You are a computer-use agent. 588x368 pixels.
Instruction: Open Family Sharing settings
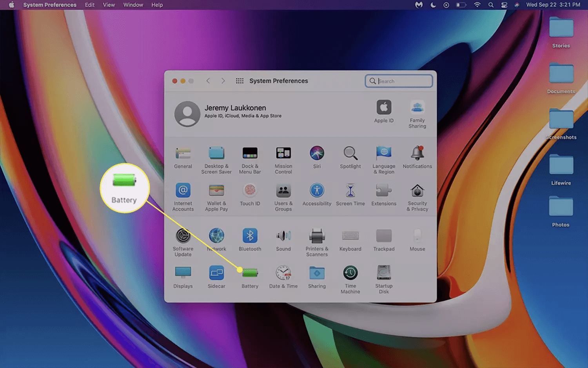point(417,114)
